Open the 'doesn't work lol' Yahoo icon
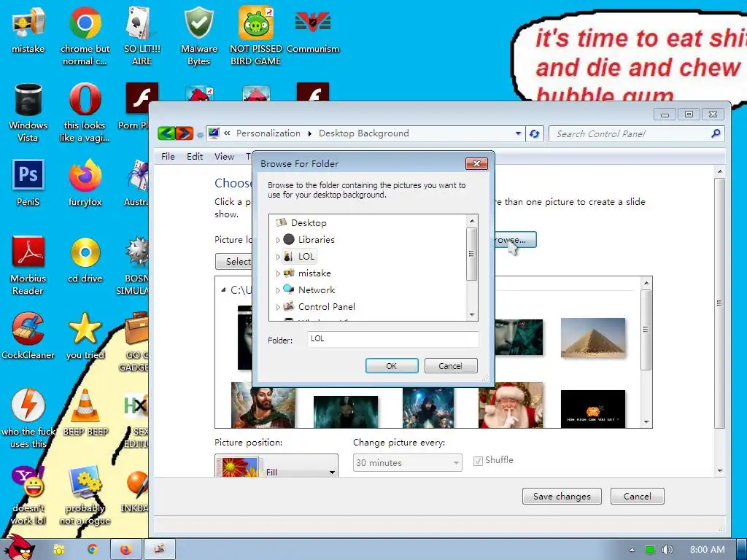747x560 pixels. pyautogui.click(x=28, y=482)
